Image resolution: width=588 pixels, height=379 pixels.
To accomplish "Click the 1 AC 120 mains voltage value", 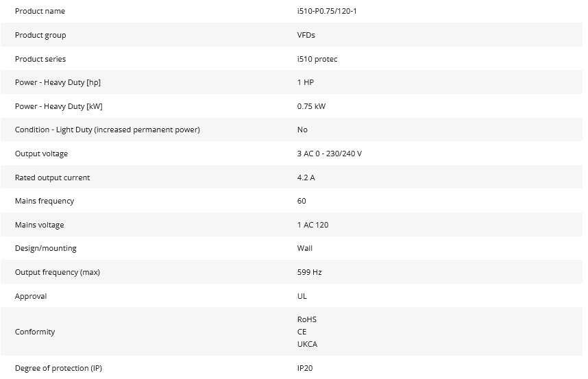I will point(313,225).
